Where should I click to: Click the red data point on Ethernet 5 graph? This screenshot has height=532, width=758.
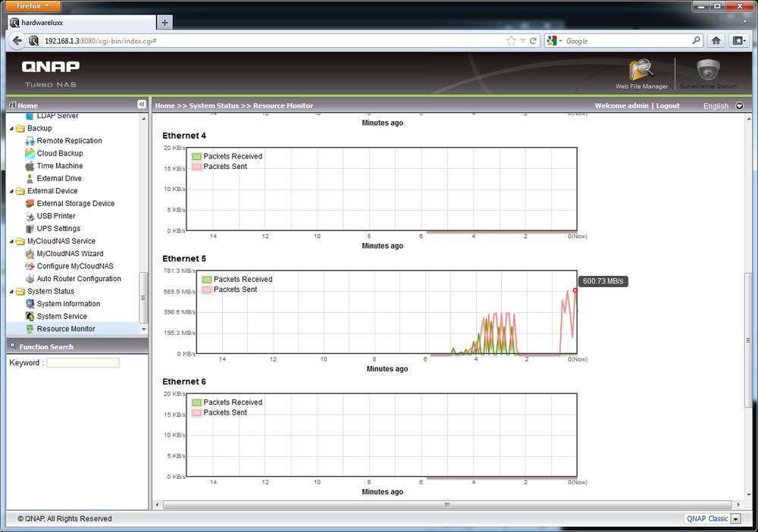point(575,290)
